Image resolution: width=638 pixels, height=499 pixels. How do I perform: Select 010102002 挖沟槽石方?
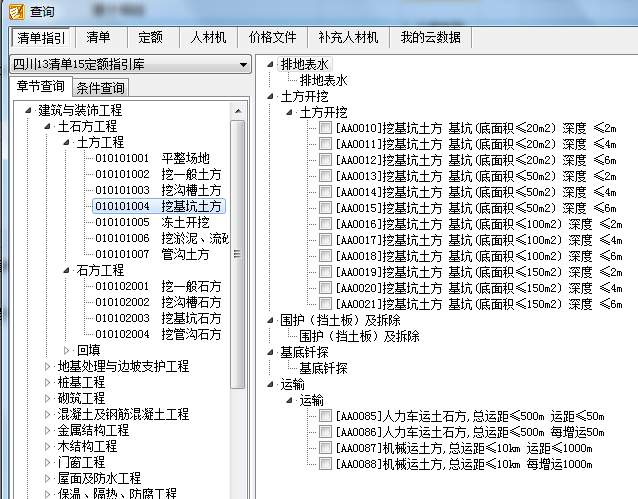158,302
